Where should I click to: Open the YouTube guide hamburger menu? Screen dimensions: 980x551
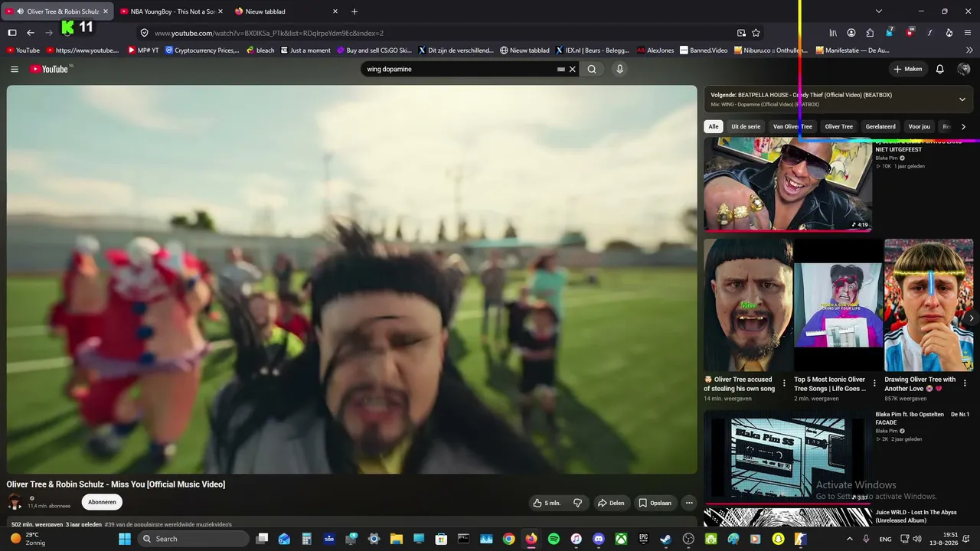coord(15,69)
